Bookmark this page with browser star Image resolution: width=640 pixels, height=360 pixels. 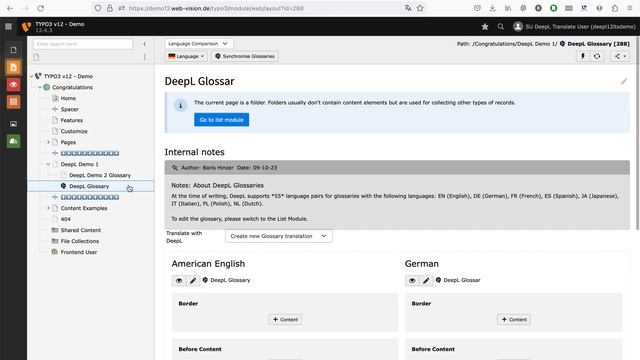420,8
